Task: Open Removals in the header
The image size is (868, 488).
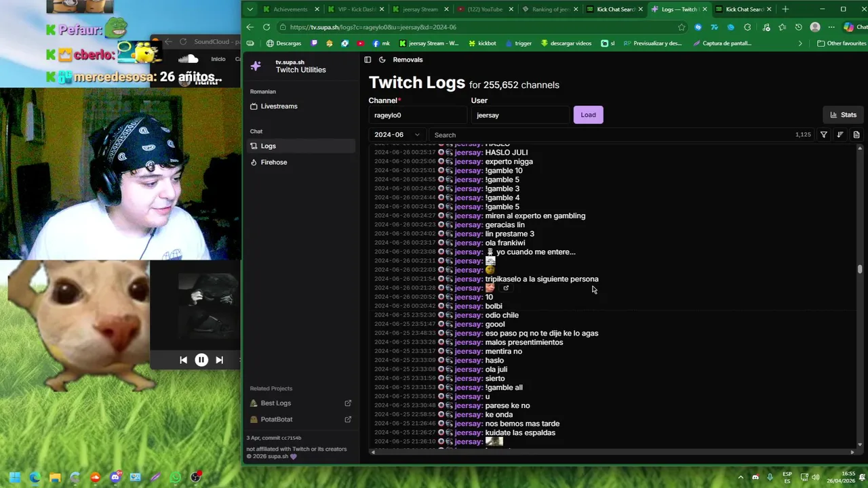Action: (408, 60)
